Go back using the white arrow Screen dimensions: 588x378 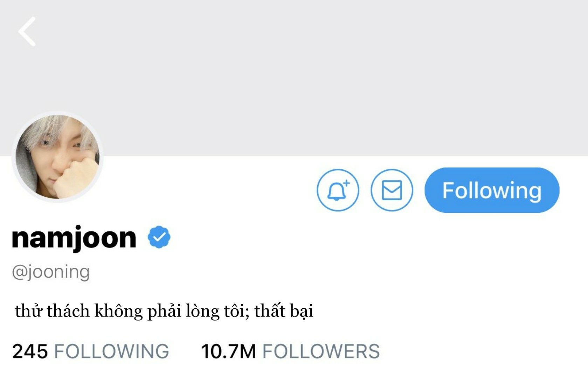[27, 31]
